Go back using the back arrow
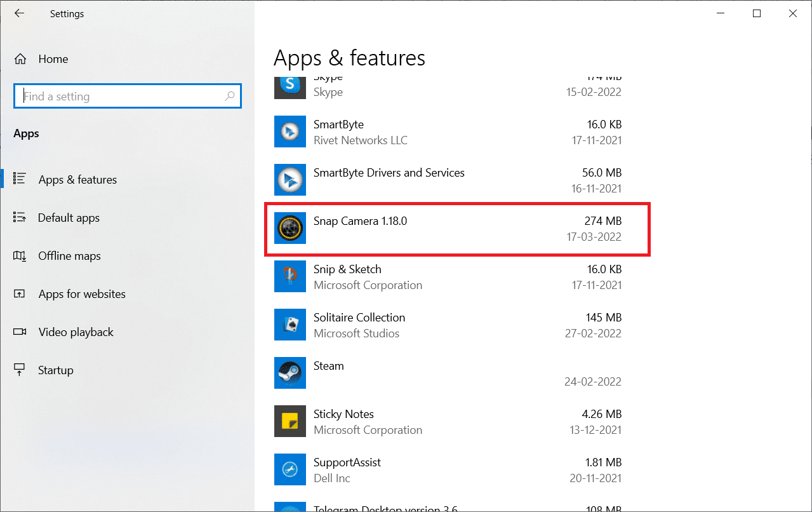812x512 pixels. click(19, 13)
